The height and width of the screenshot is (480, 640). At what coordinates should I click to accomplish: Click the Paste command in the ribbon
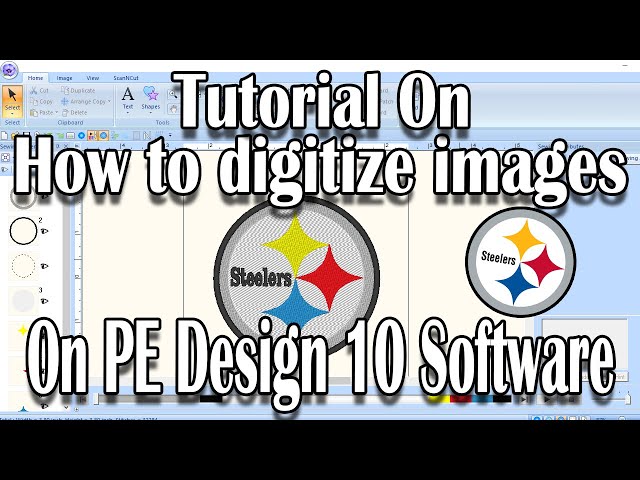[42, 112]
